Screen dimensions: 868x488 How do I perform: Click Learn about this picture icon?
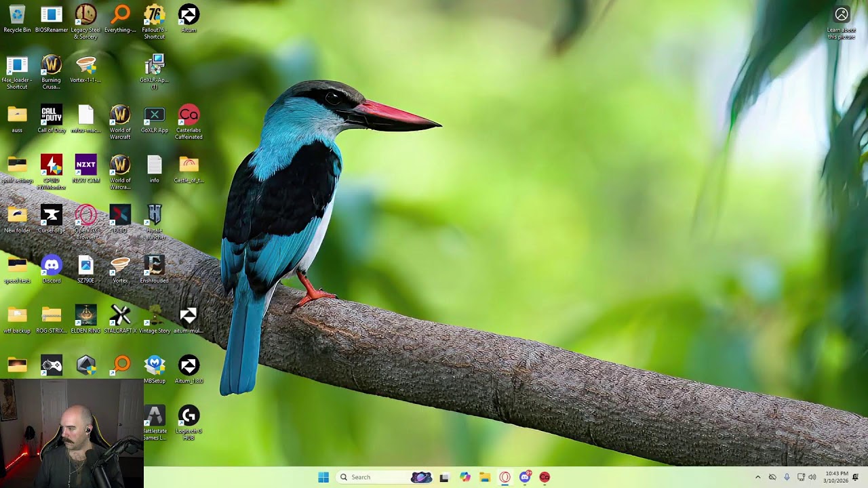[842, 23]
